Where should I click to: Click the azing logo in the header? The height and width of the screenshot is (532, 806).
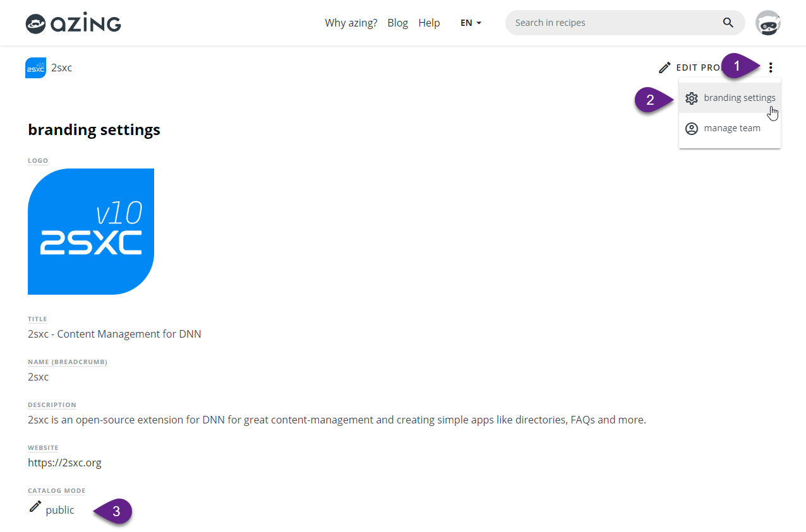tap(73, 23)
